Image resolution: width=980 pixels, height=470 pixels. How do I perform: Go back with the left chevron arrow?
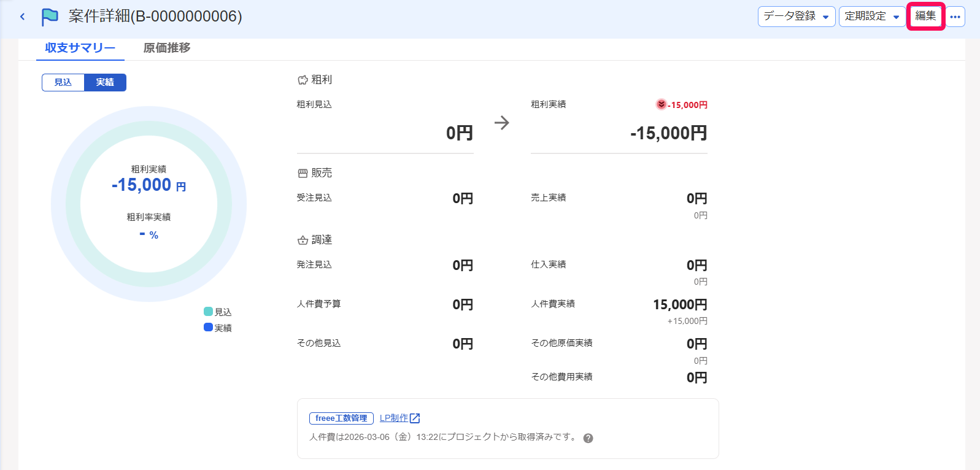(22, 17)
